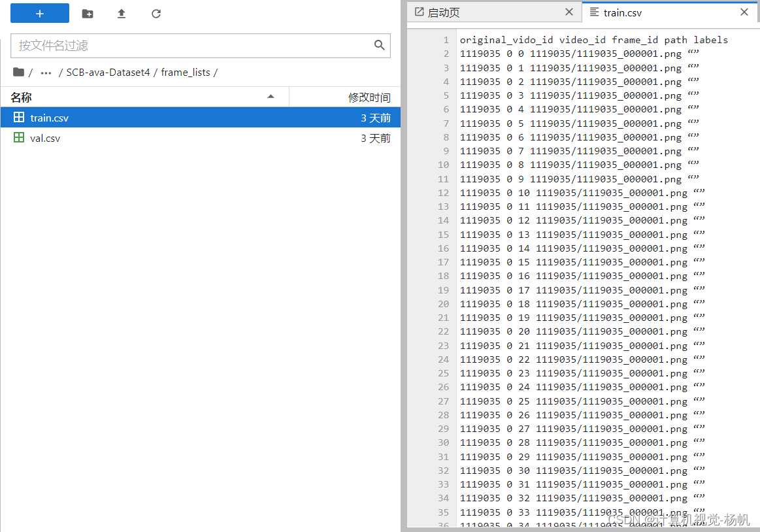Click editor line 32 with frame_id 30
The image size is (760, 532).
(x=582, y=471)
